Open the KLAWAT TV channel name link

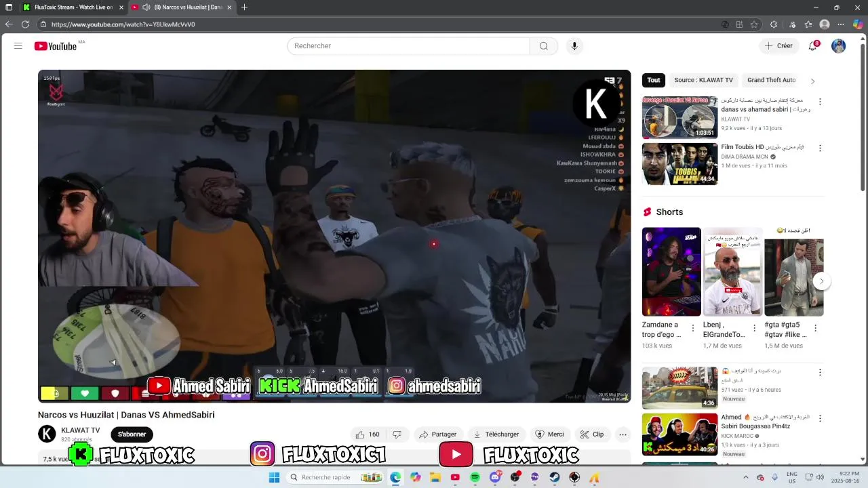click(80, 430)
